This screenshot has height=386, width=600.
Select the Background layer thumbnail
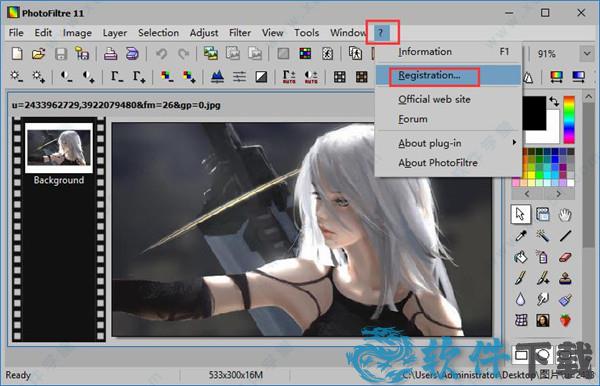tap(59, 147)
